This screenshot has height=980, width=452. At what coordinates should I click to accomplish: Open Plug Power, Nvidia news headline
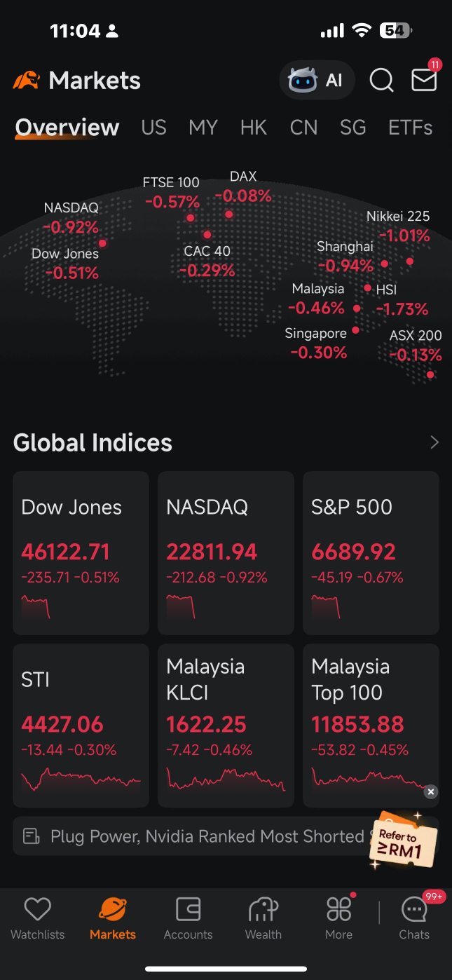(x=196, y=836)
